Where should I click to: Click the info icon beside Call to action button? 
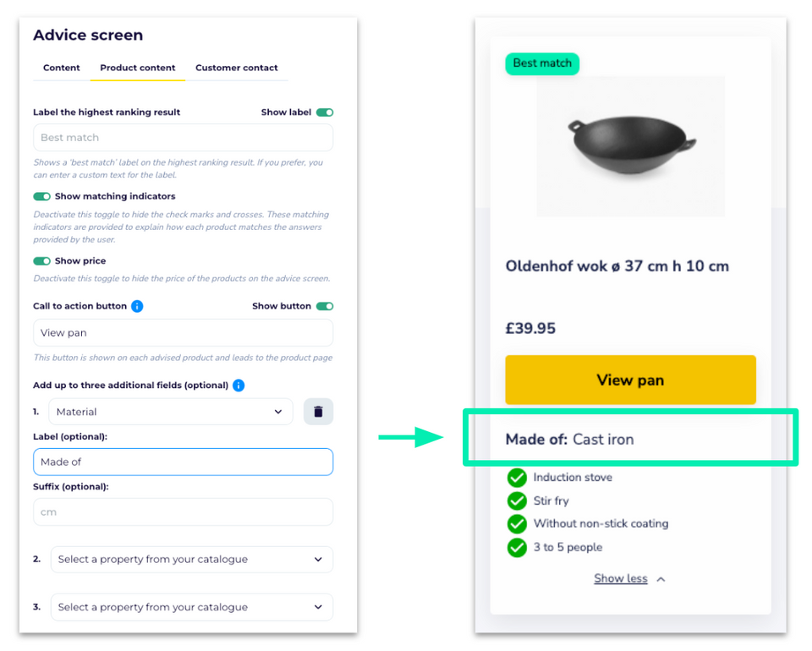pyautogui.click(x=137, y=306)
